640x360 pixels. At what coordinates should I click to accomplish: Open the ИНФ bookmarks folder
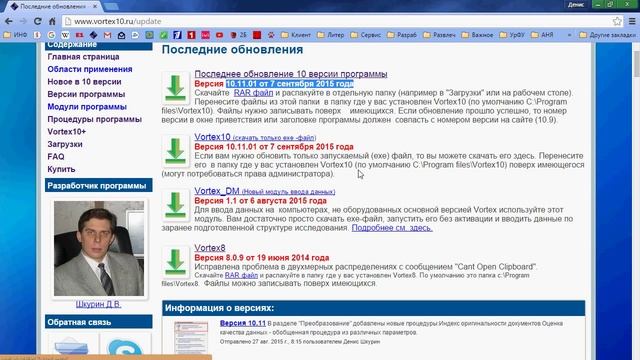click(15, 35)
